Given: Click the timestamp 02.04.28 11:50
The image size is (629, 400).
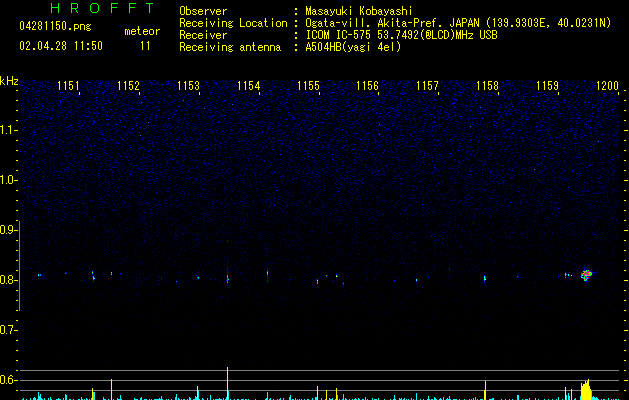Looking at the screenshot, I should point(61,46).
